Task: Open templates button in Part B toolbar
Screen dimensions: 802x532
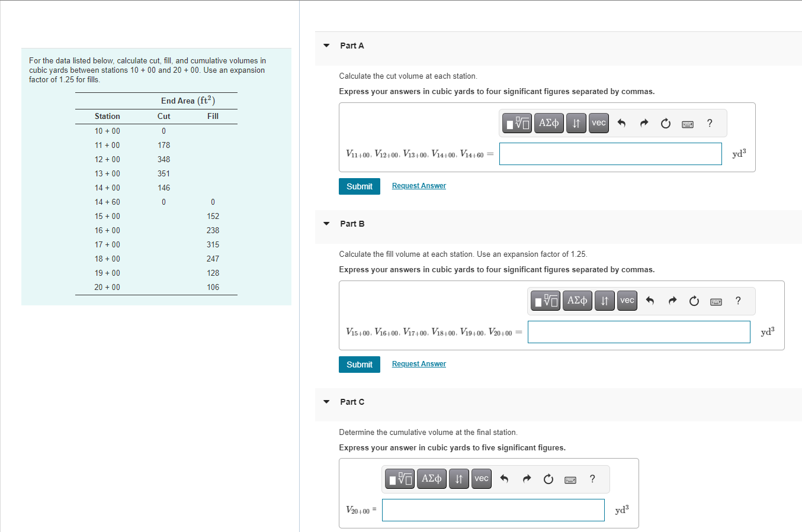Action: coord(546,301)
